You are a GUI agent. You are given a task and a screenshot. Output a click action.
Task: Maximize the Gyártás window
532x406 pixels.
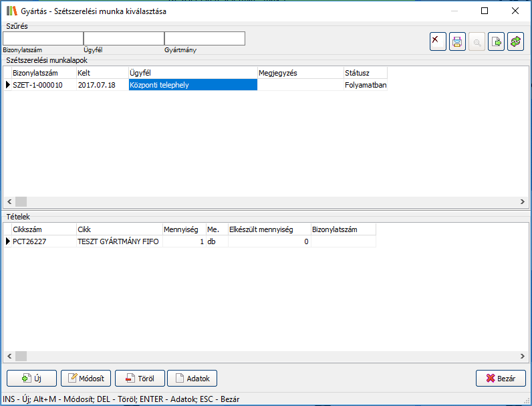[x=485, y=11]
